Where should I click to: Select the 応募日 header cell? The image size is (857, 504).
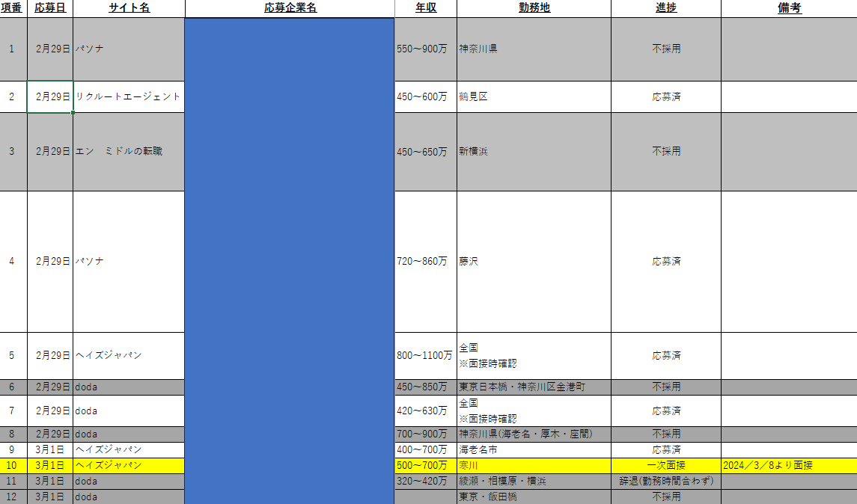[x=49, y=8]
